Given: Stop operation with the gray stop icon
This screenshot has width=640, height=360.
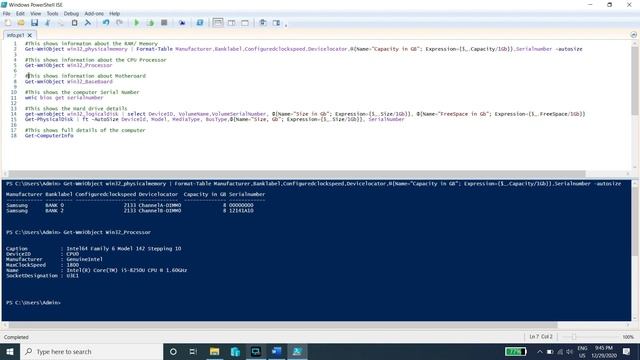Looking at the screenshot, I should click(164, 23).
